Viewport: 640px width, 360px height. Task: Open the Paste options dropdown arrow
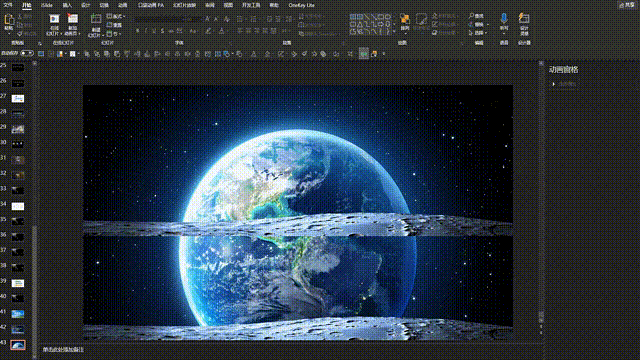click(x=9, y=34)
